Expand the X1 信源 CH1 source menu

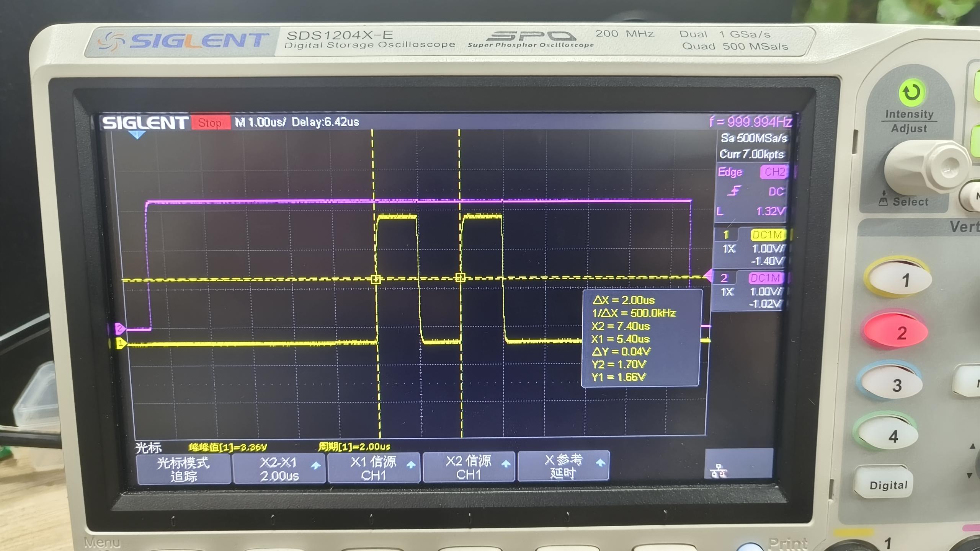coord(374,468)
